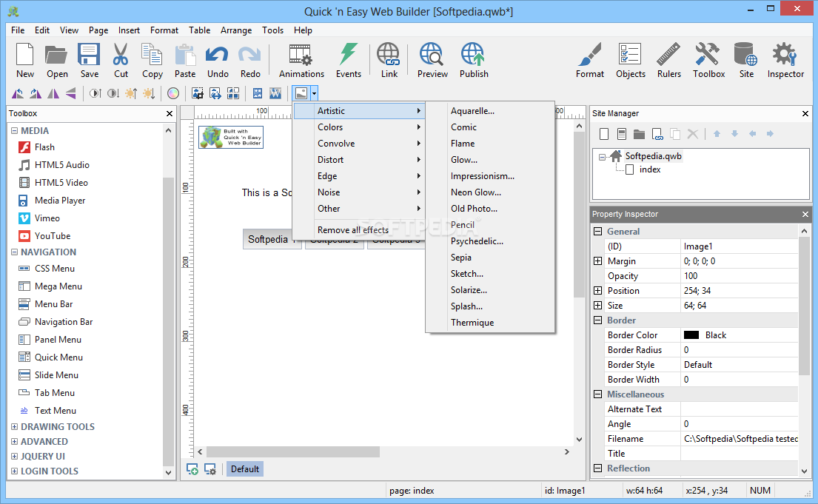The image size is (818, 504).
Task: Expand the DRAWING TOOLS category
Action: [15, 427]
